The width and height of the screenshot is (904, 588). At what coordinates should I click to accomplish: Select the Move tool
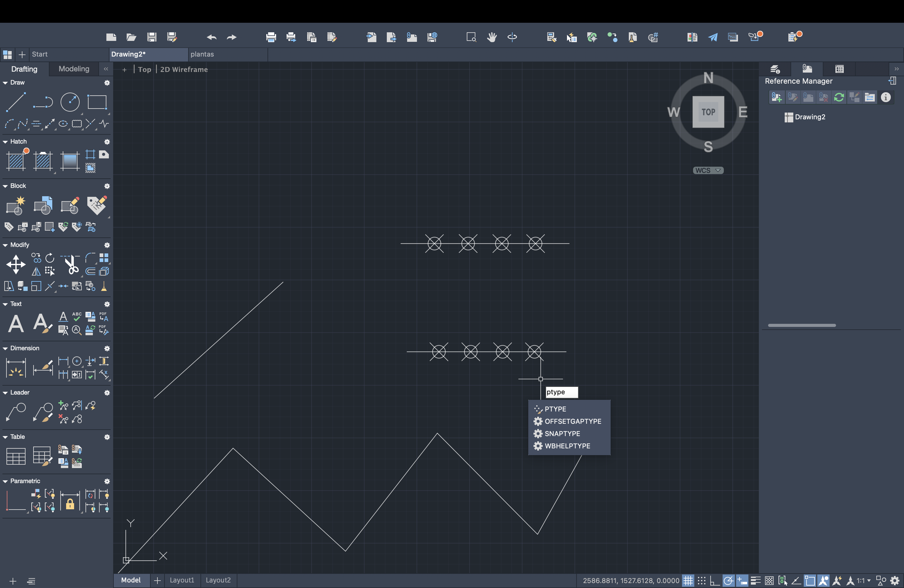[16, 264]
